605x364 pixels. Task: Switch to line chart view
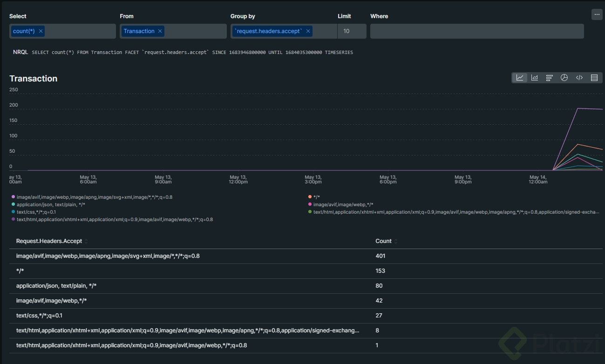tap(520, 78)
